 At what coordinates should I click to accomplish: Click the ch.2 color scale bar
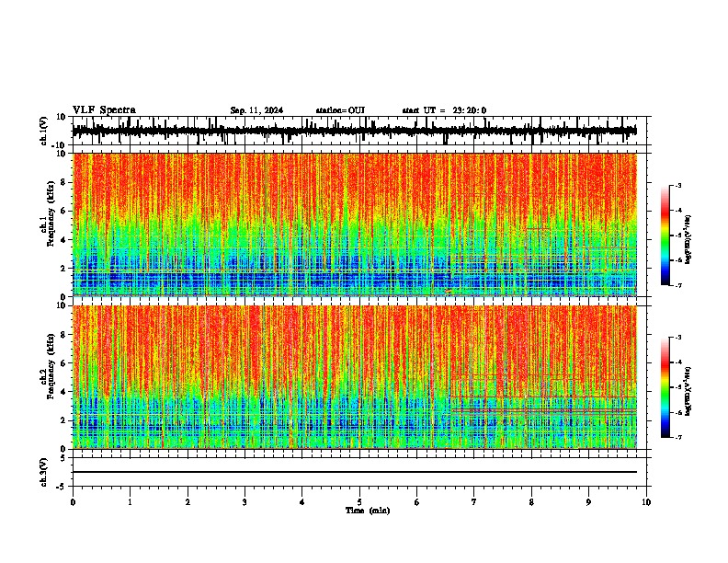(665, 387)
